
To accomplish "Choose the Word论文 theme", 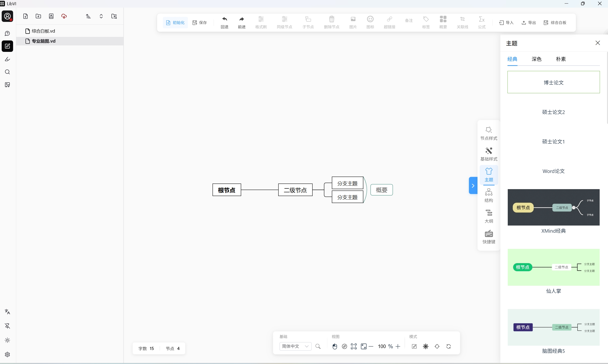I will 553,171.
